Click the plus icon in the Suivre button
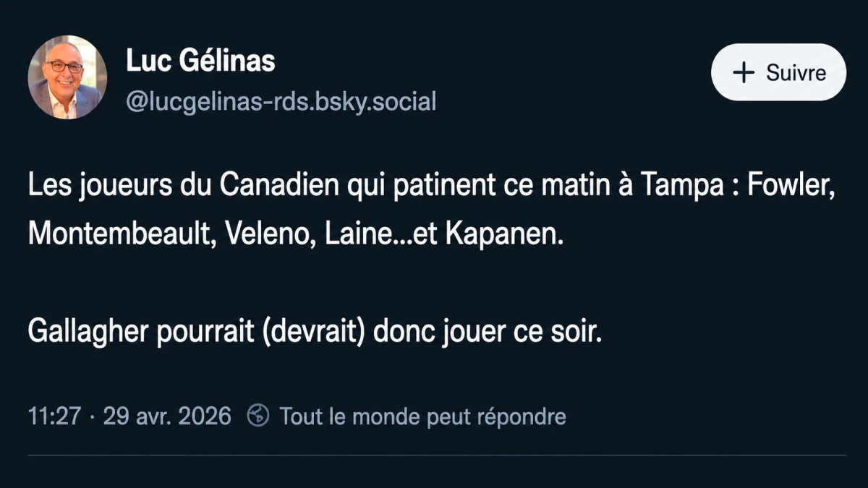 744,73
